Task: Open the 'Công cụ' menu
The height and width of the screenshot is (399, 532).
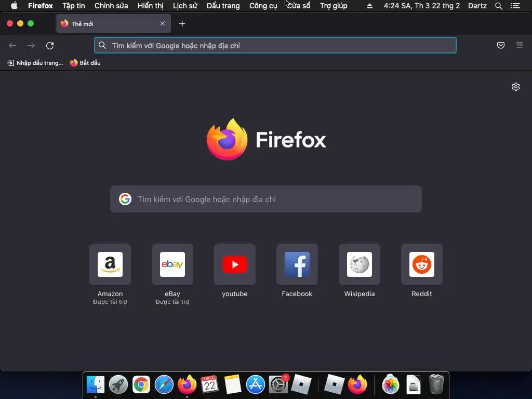Action: click(263, 6)
